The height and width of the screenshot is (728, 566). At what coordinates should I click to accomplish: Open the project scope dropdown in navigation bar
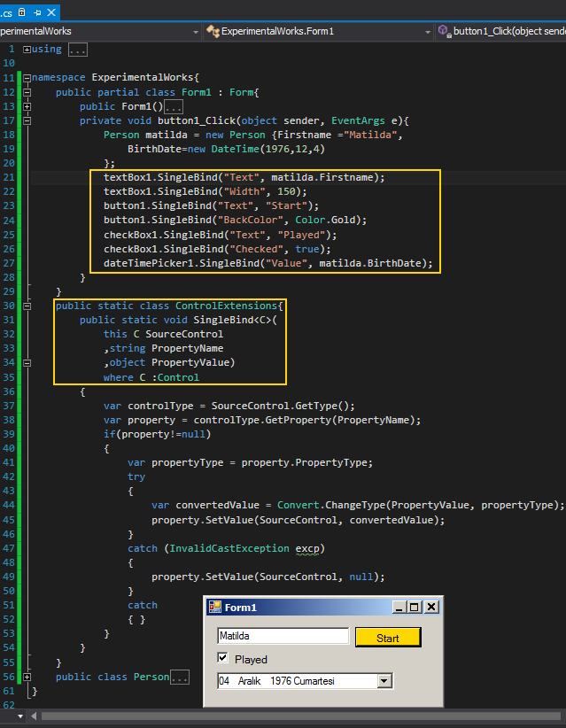[x=196, y=31]
